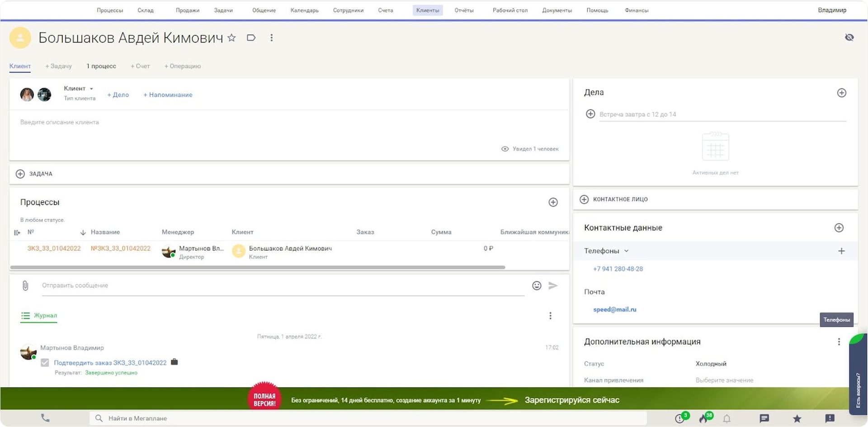Click the phone icon in bottom bar
The width and height of the screenshot is (868, 427).
tap(45, 418)
